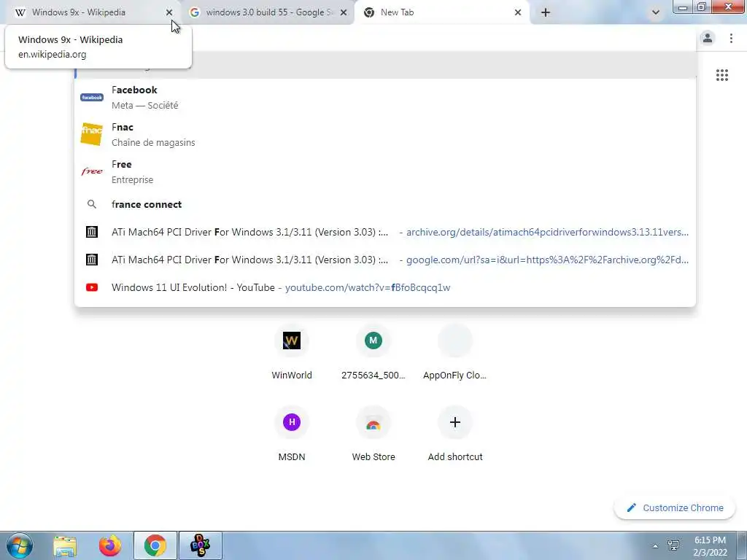Open the WinWorld shortcut
The height and width of the screenshot is (560, 747).
(292, 353)
